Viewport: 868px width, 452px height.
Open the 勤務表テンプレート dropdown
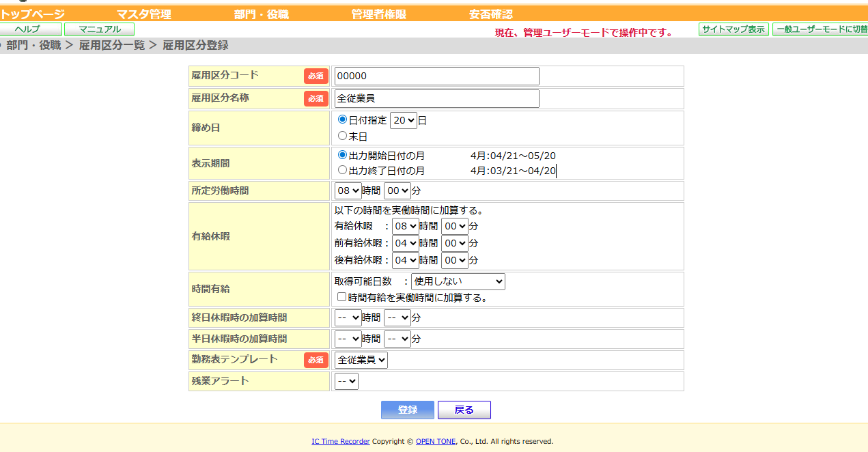tap(361, 359)
